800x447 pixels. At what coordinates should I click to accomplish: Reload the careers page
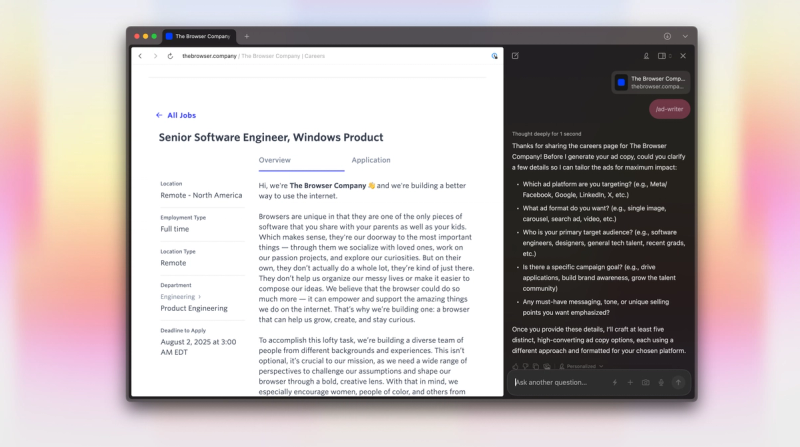point(170,56)
